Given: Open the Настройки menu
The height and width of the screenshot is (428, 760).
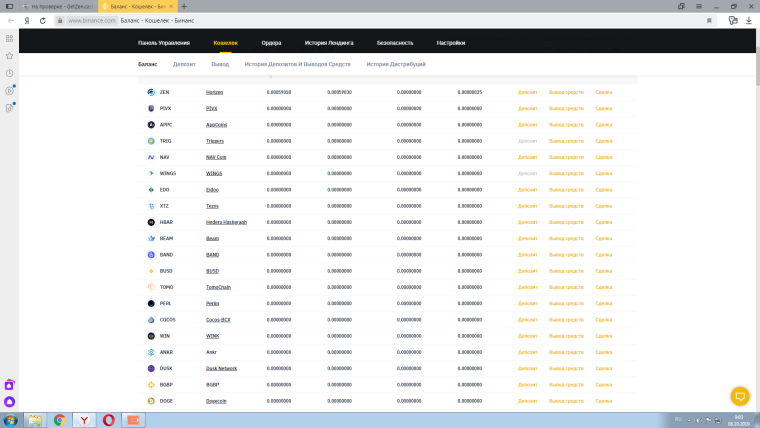Looking at the screenshot, I should pyautogui.click(x=451, y=43).
